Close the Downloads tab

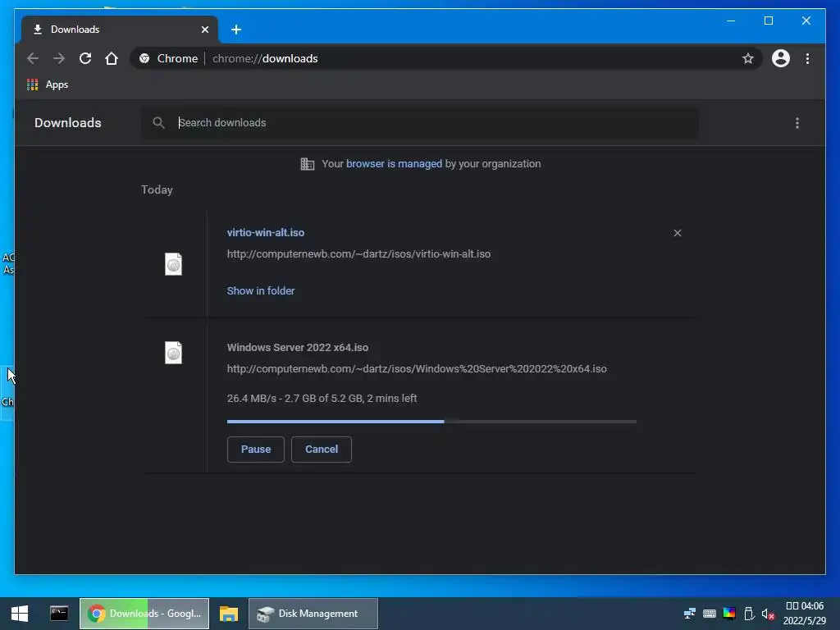[204, 30]
